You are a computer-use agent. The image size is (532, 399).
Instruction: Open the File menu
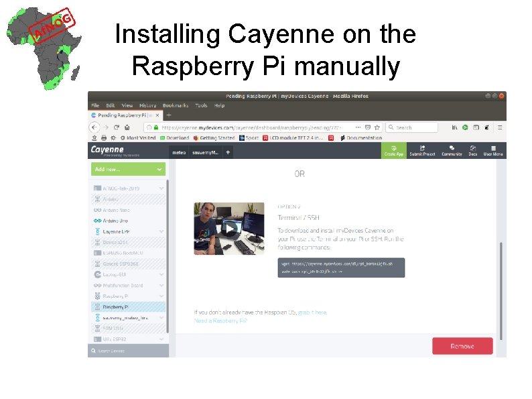95,105
